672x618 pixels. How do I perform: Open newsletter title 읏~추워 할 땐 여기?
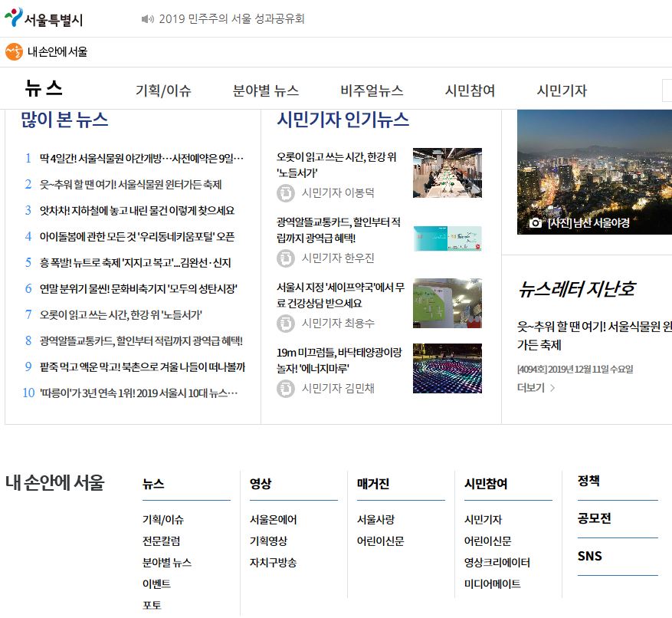(x=595, y=336)
